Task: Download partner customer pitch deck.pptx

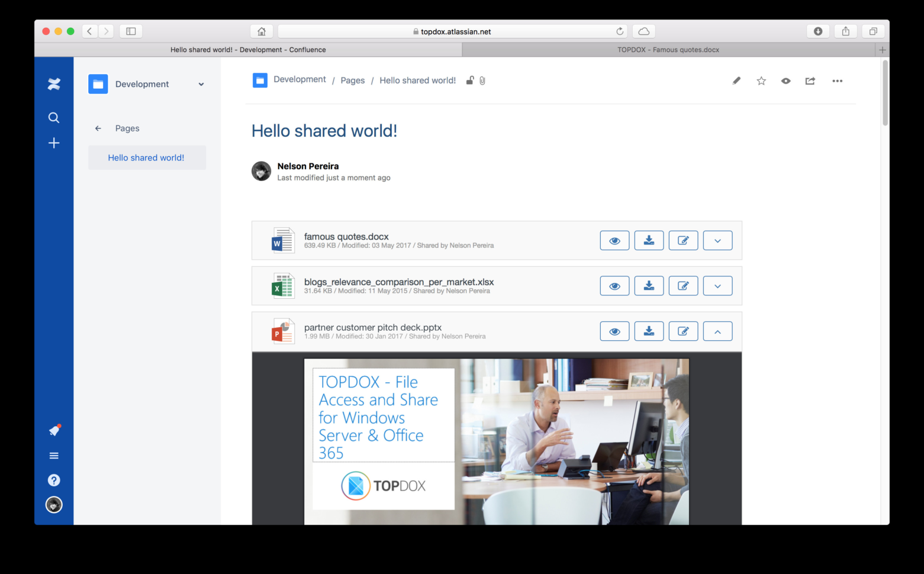Action: [x=649, y=331]
